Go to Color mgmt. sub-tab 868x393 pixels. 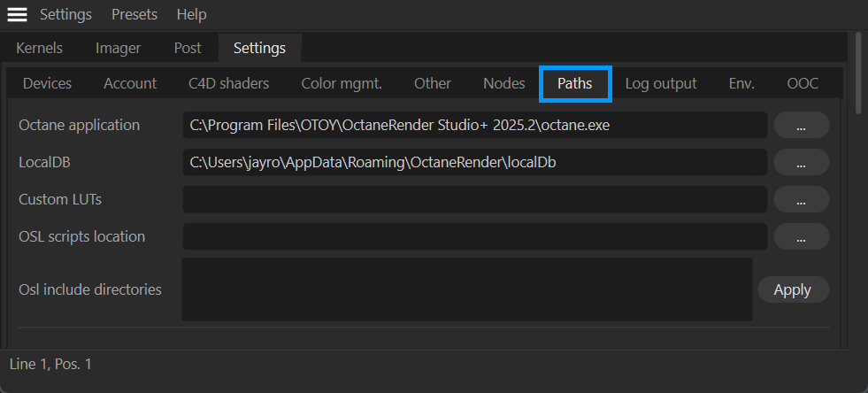342,83
